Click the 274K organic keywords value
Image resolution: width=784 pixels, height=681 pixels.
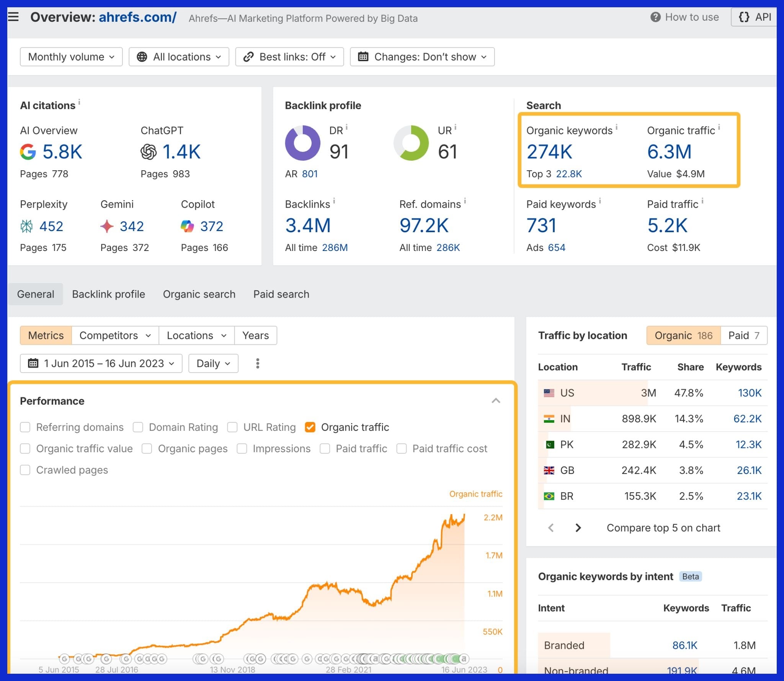[x=549, y=152]
